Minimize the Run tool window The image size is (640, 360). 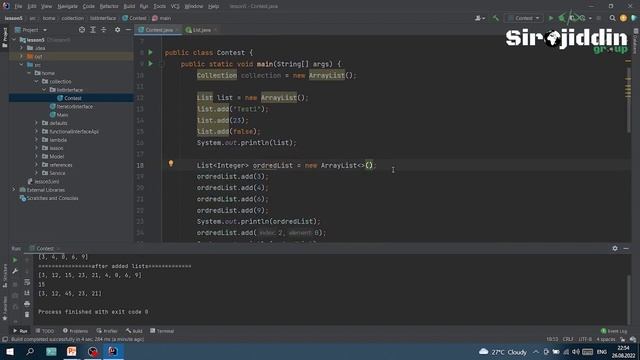(x=626, y=248)
